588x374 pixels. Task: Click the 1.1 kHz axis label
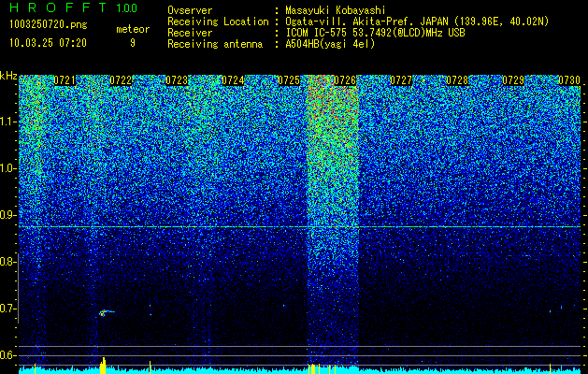[x=8, y=122]
